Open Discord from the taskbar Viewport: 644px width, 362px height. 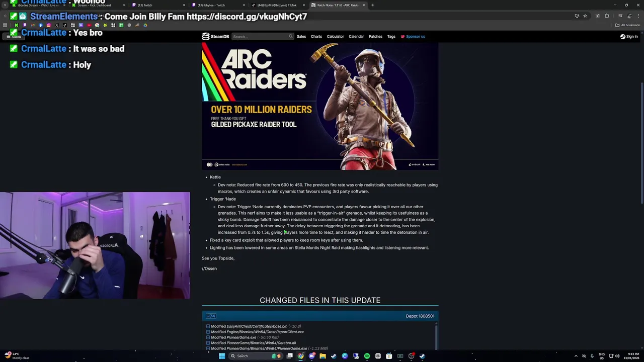click(x=312, y=356)
